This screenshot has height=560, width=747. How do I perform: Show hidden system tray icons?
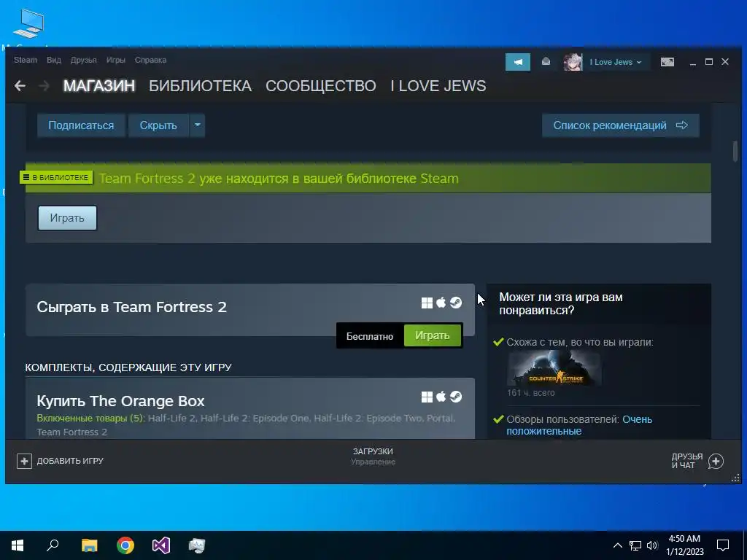click(x=617, y=545)
